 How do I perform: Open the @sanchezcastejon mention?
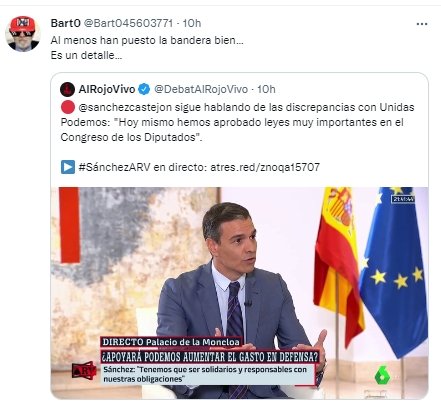point(125,107)
